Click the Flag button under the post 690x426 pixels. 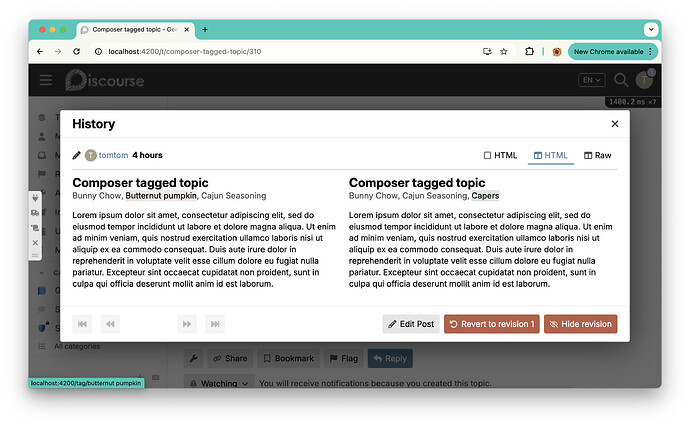pos(344,358)
